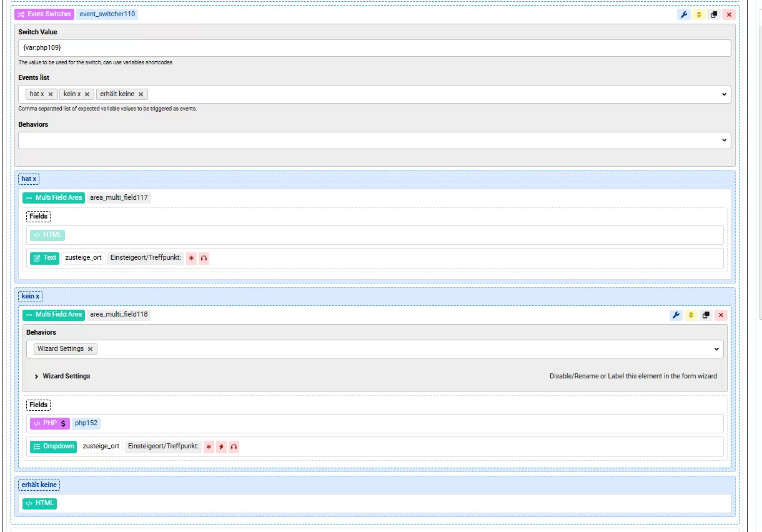Click zusteige_ort name in Dropdown row

click(101, 446)
